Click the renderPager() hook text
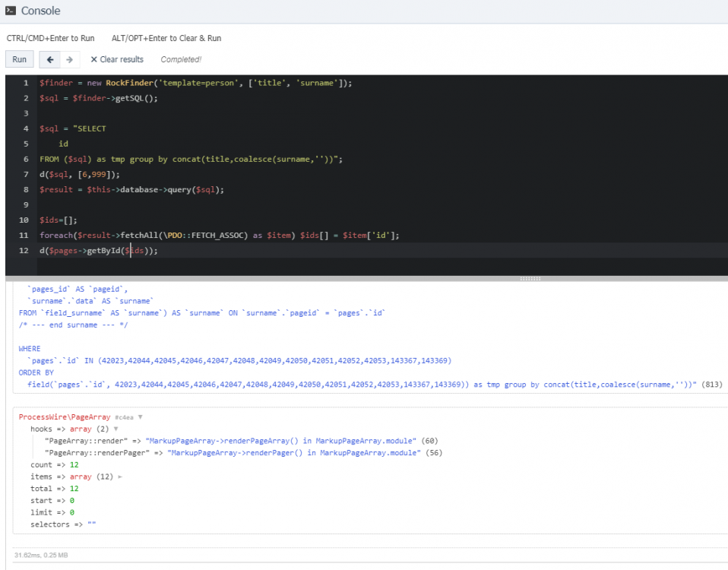This screenshot has height=570, width=728. tap(283, 452)
